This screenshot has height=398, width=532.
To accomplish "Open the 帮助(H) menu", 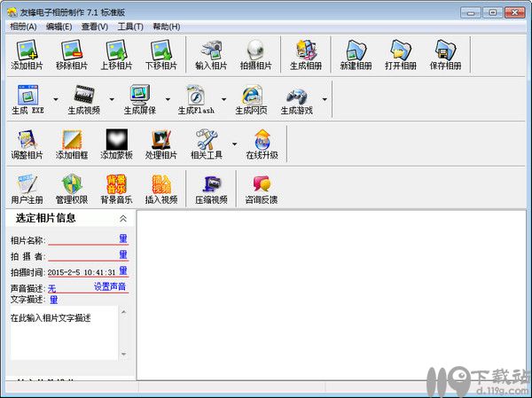I will [167, 27].
